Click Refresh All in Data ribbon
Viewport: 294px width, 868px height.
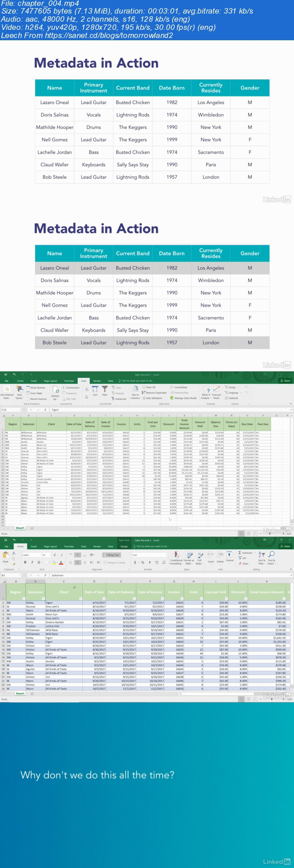pos(55,393)
